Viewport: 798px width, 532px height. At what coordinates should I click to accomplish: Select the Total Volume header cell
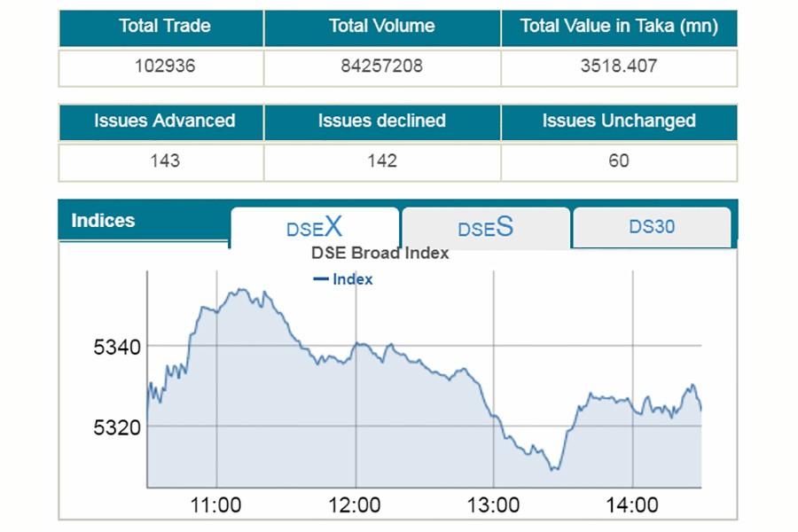[x=382, y=27]
